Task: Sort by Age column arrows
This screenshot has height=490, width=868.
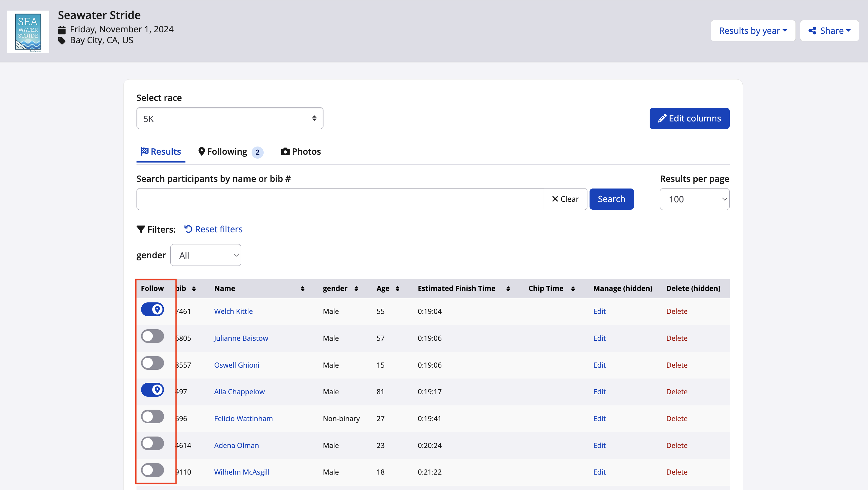Action: coord(397,289)
